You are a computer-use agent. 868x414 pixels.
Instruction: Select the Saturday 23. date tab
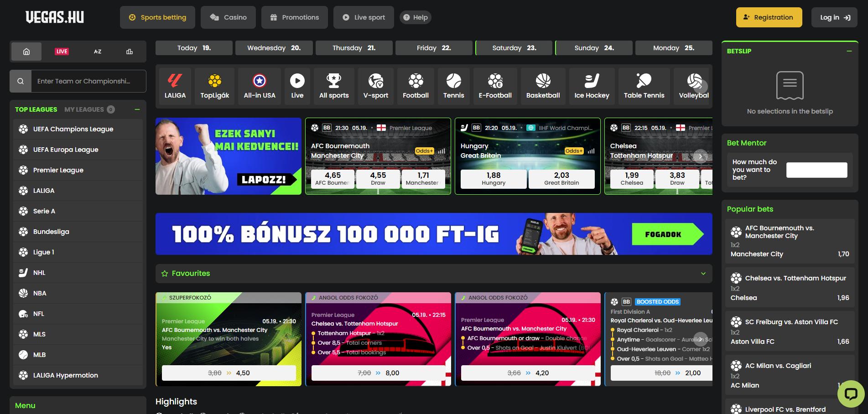tap(514, 48)
